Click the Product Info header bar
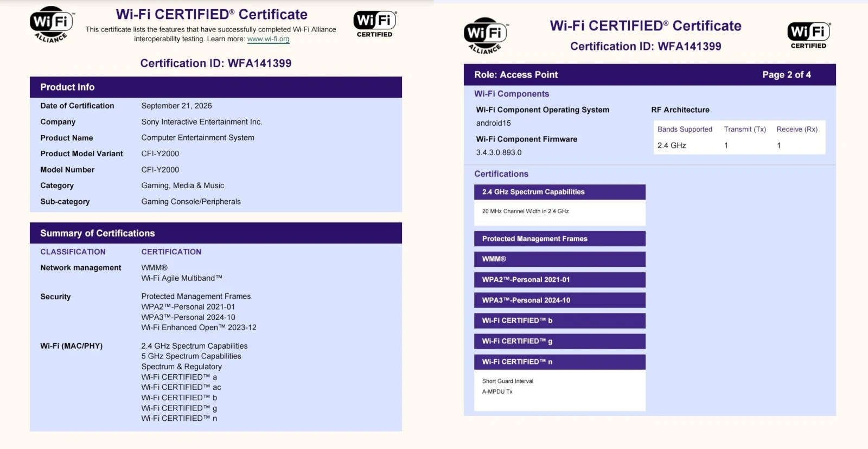The height and width of the screenshot is (449, 868). point(216,87)
